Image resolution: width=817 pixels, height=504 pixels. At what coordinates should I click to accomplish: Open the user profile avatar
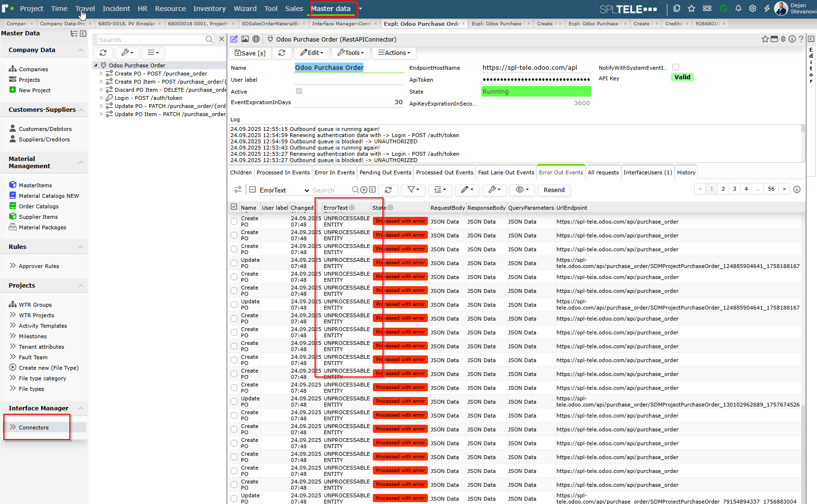tap(781, 9)
